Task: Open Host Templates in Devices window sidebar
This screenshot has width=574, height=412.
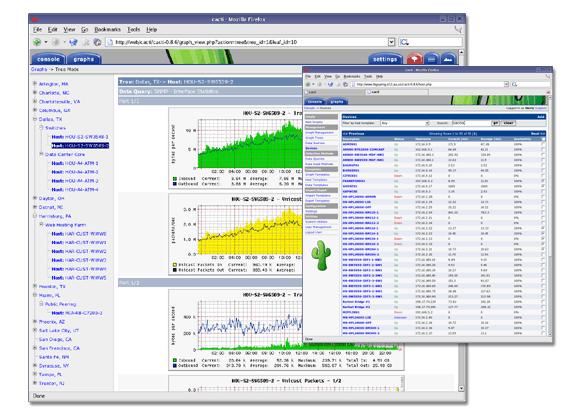Action: coord(316,180)
